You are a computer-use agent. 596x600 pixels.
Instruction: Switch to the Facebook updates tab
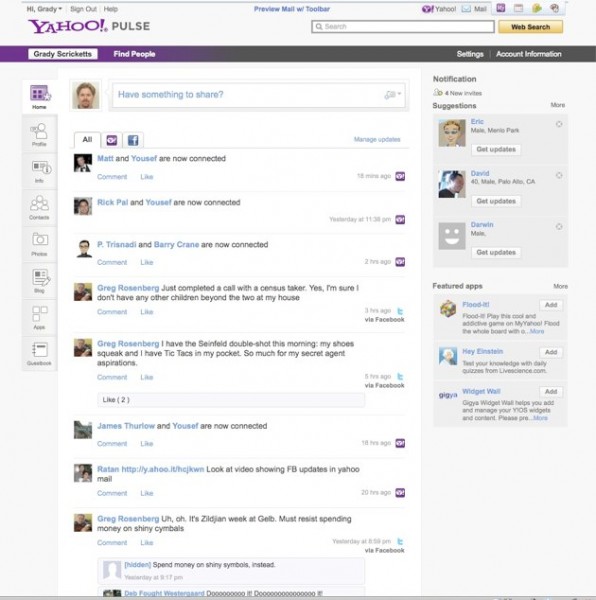[133, 140]
